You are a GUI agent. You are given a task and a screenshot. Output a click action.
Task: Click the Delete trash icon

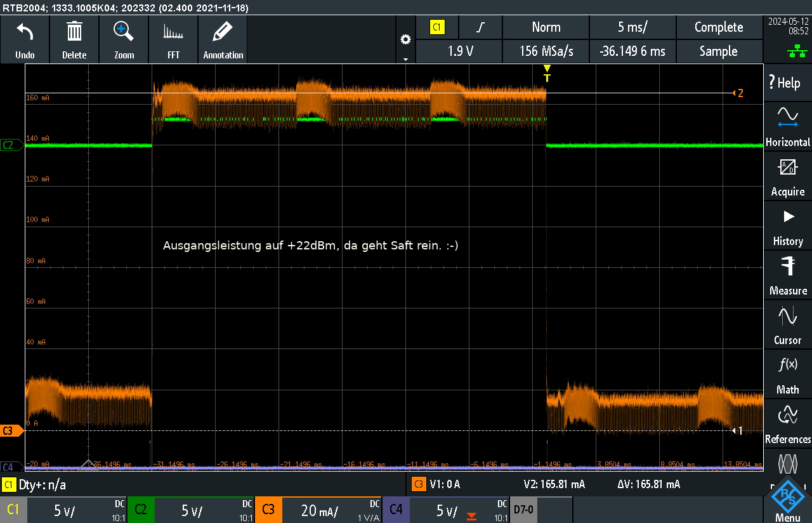(74, 32)
